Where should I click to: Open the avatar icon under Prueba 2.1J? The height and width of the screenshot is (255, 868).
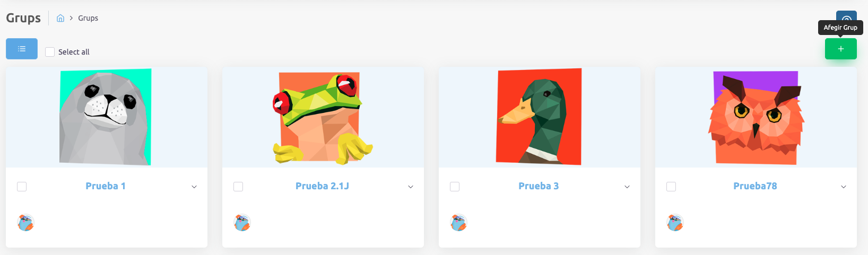pos(242,223)
